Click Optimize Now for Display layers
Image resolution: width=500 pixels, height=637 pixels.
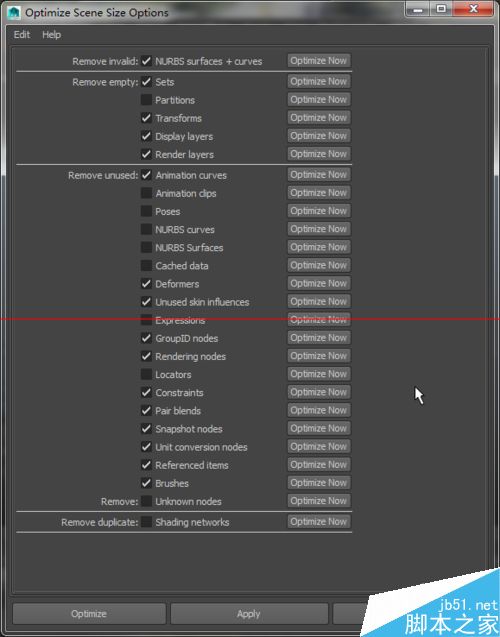pos(319,136)
